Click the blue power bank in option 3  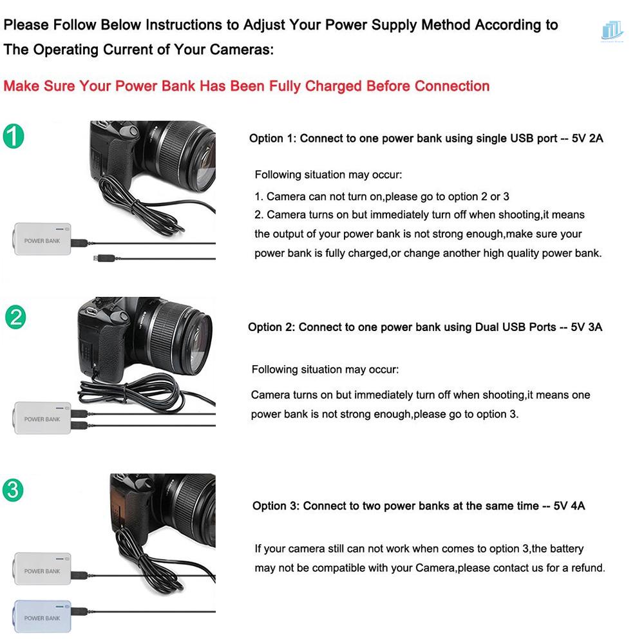(43, 616)
